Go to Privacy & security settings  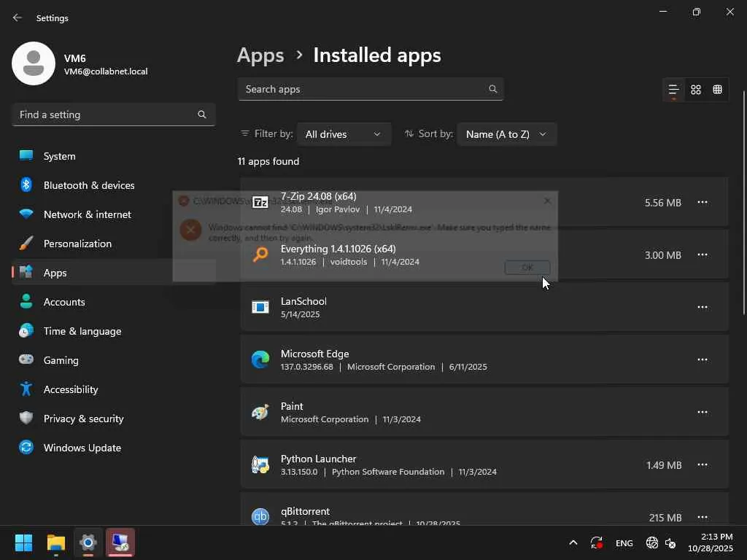[x=83, y=419]
